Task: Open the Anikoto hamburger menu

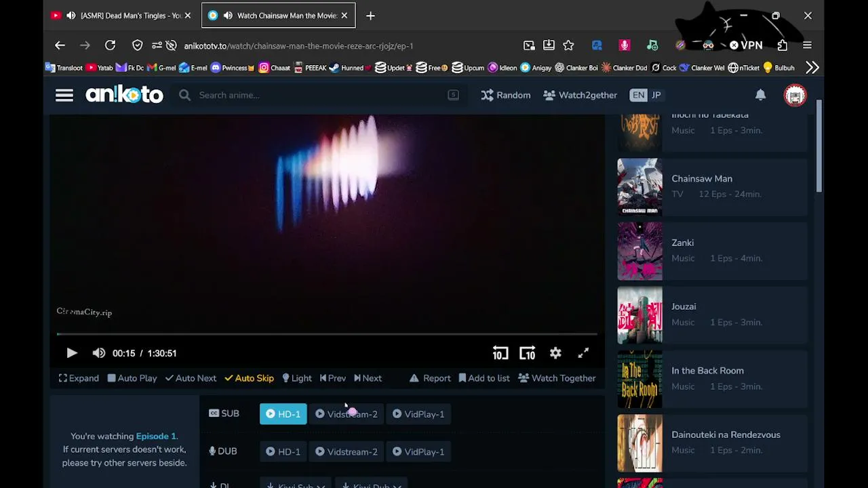Action: [x=64, y=95]
